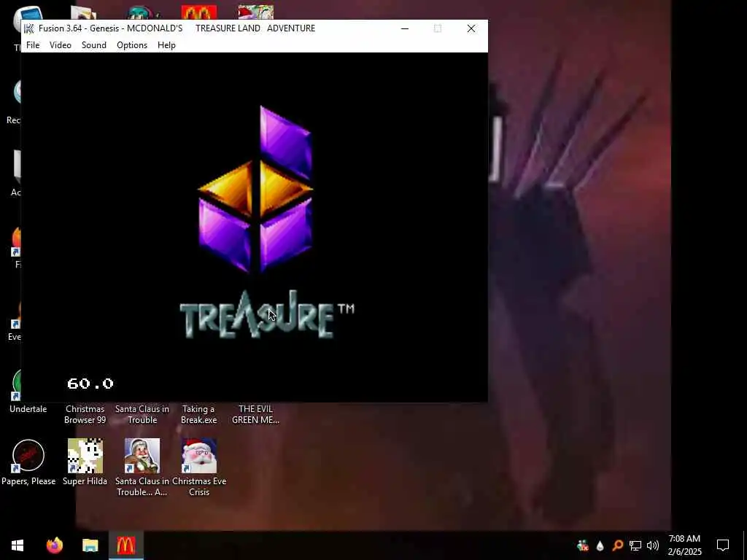The height and width of the screenshot is (560, 747).
Task: Minimize the Fusion emulator window
Action: point(405,28)
